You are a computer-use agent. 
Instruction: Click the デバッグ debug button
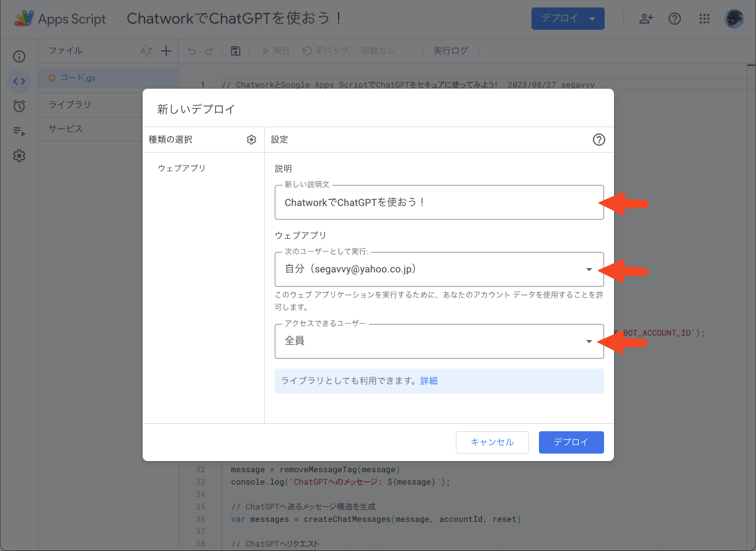point(326,51)
